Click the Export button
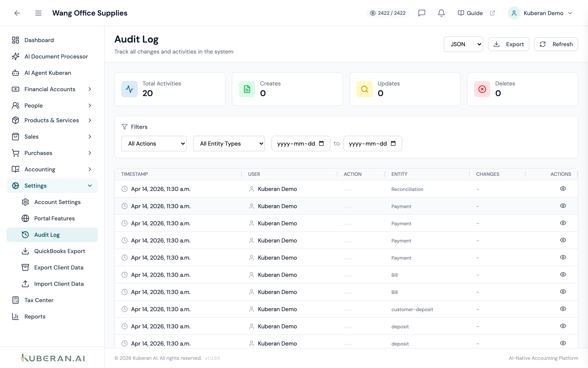588x368 pixels. click(508, 44)
